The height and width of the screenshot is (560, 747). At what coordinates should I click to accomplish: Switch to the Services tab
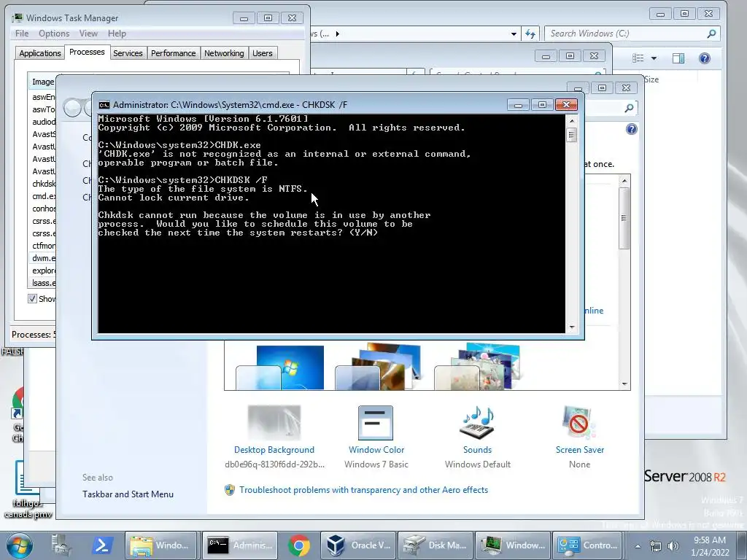coord(128,53)
